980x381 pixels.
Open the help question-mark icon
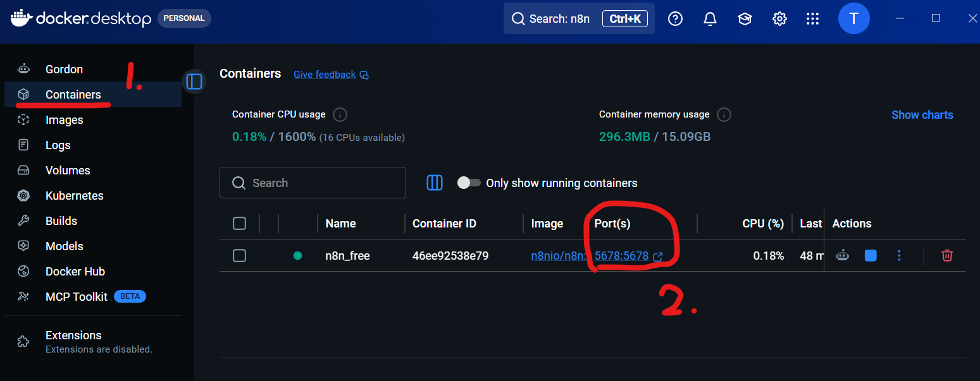pos(676,19)
